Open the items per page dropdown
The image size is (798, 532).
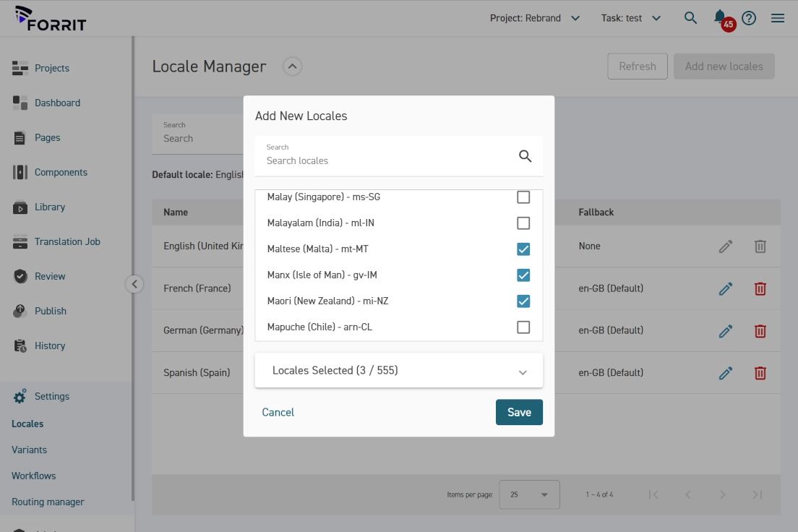pos(529,494)
